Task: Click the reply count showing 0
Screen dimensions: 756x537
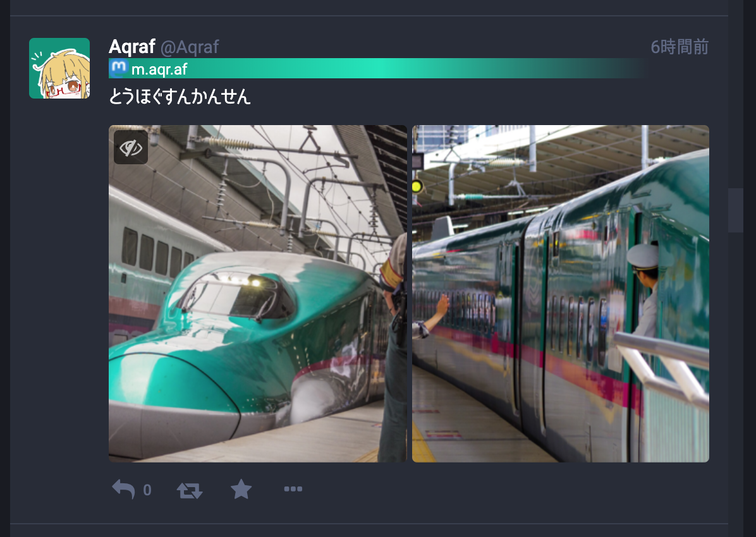Action: 147,490
